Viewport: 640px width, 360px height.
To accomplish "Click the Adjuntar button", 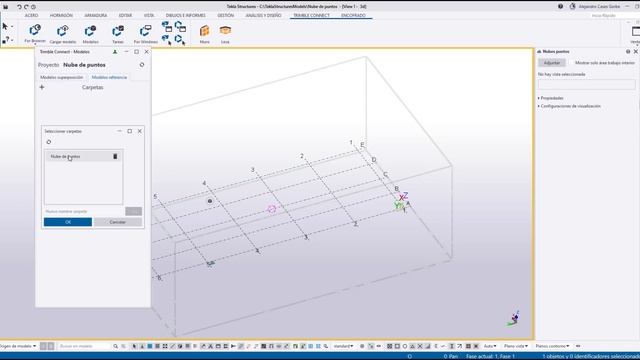I will [x=552, y=63].
